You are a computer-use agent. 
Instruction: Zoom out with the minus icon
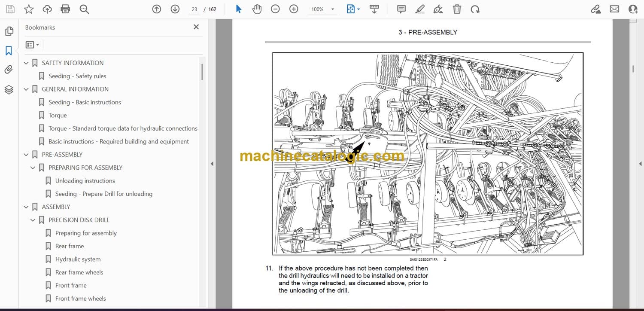coord(275,9)
